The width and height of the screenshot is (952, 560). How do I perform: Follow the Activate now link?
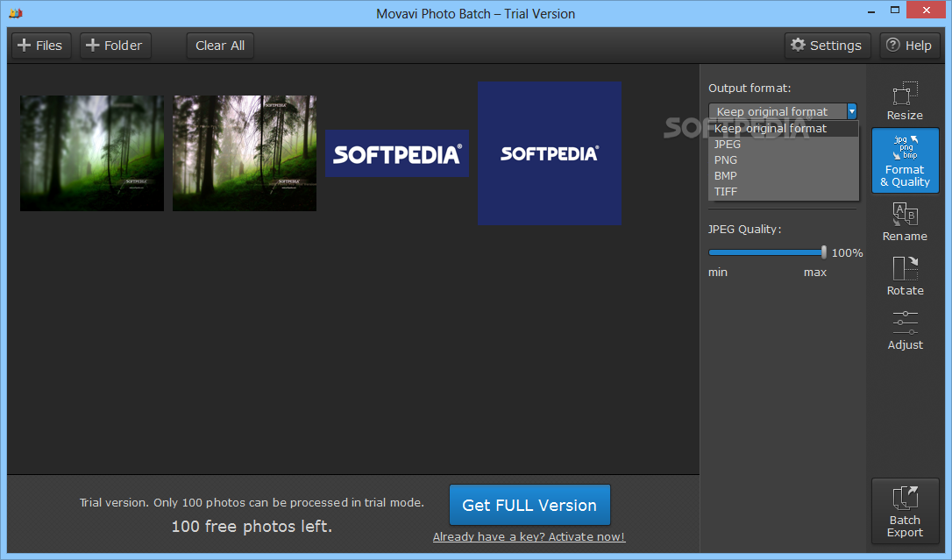tap(529, 536)
